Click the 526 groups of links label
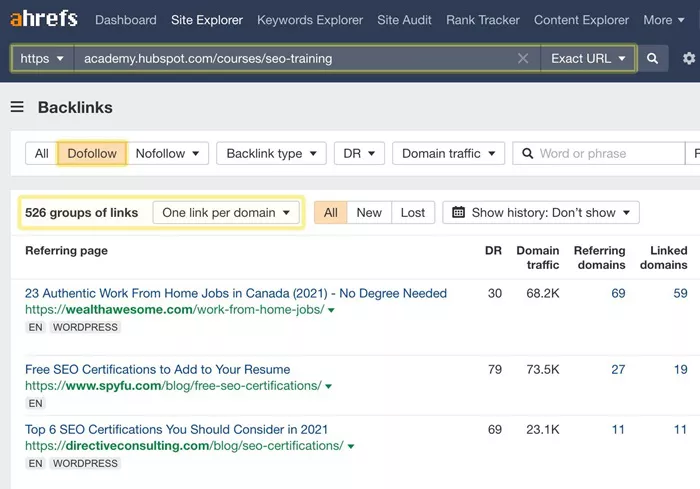Viewport: 700px width, 489px height. (x=81, y=213)
